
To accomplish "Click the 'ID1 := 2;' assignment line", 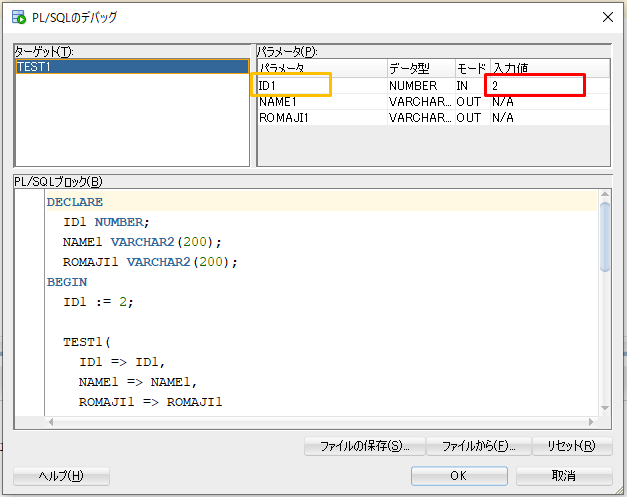I will [98, 302].
